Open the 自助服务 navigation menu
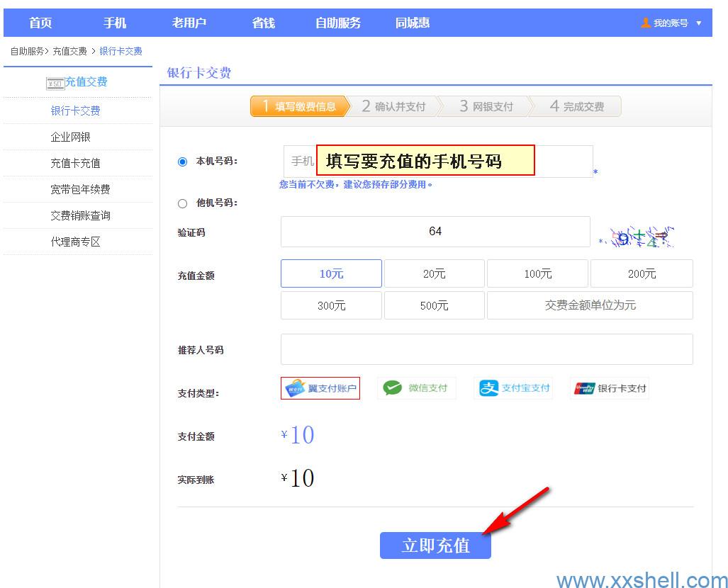Screen dimensions: 728x588 coord(337,23)
